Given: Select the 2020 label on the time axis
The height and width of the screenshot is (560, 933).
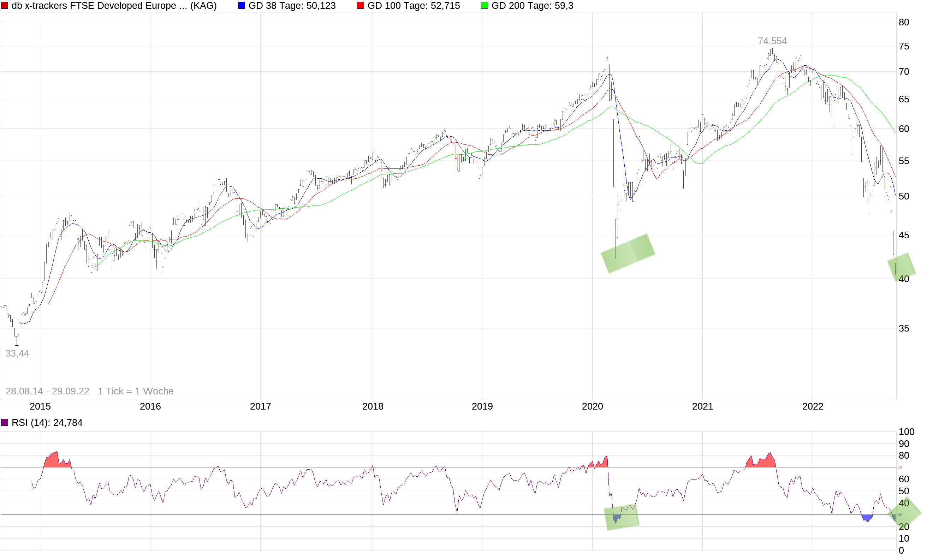Looking at the screenshot, I should 592,406.
